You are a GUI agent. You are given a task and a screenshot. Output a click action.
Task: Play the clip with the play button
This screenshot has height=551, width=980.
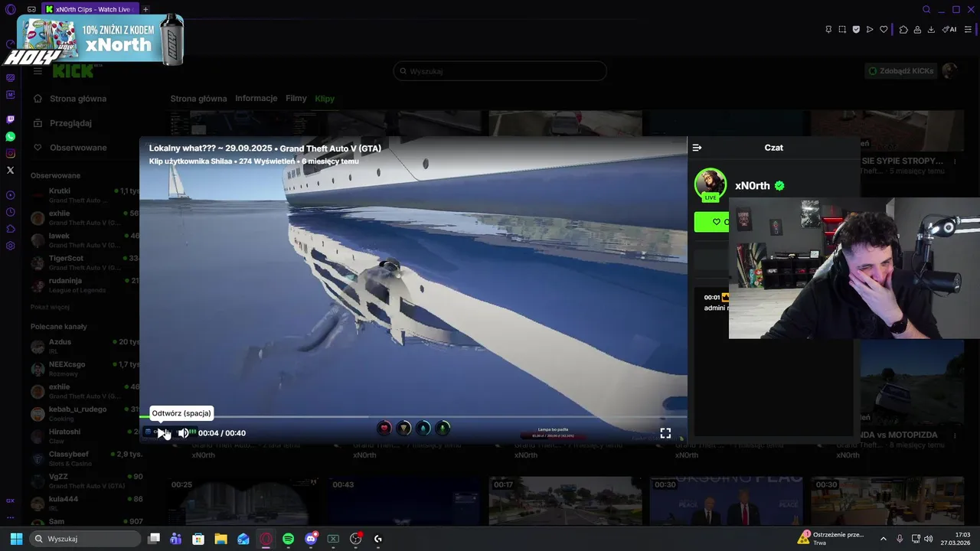click(x=162, y=433)
